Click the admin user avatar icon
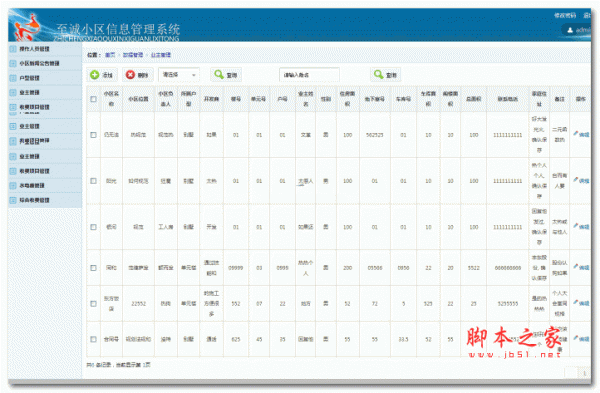The height and width of the screenshot is (393, 600). tap(570, 30)
